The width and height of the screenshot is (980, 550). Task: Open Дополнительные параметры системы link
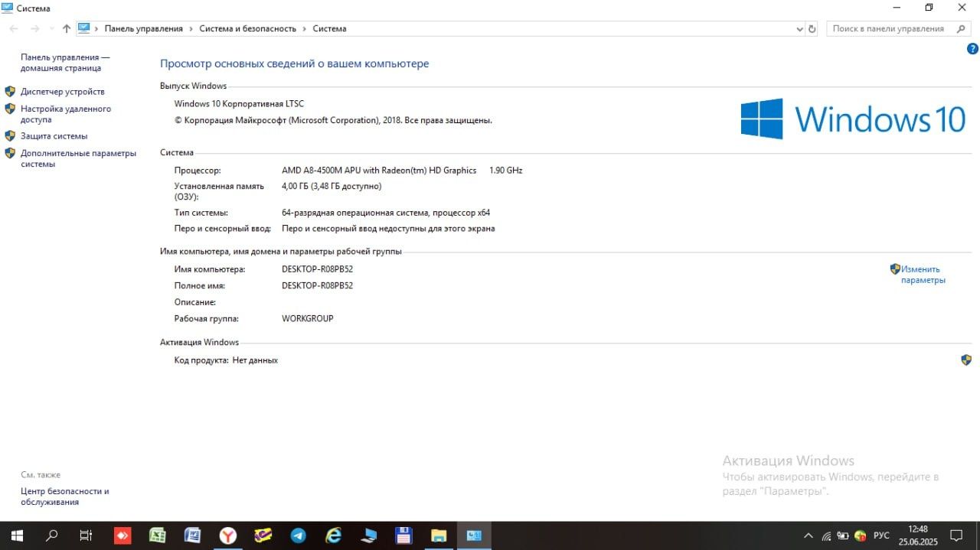(x=78, y=158)
